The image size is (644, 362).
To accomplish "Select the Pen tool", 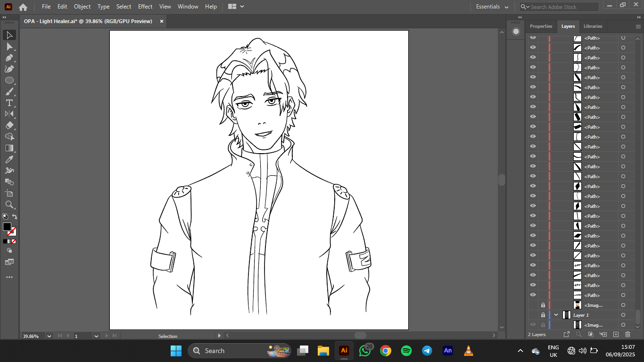I will pyautogui.click(x=9, y=58).
